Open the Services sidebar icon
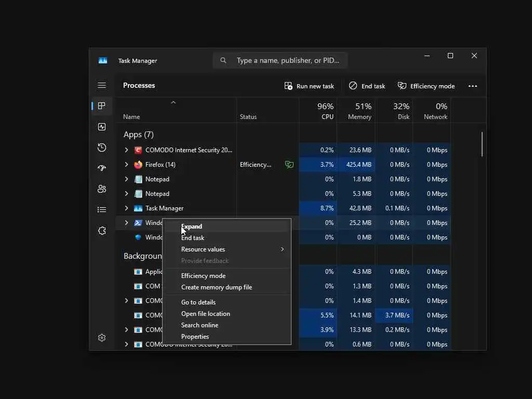532x399 pixels. pos(102,231)
